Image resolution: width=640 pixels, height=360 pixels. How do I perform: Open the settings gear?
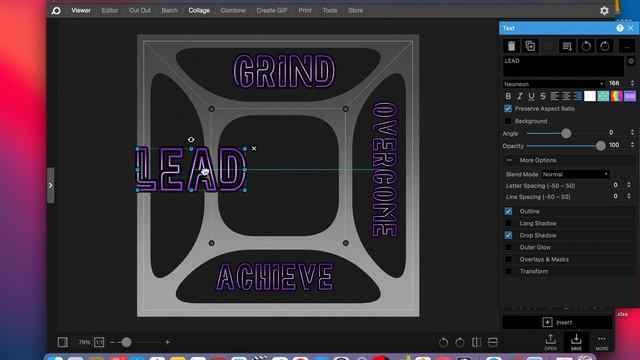click(604, 11)
